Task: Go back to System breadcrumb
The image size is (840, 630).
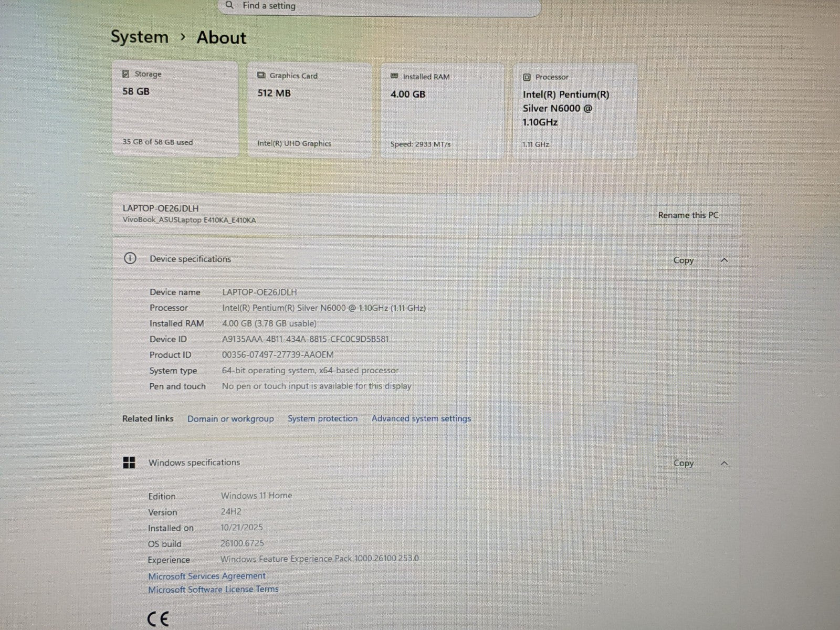Action: coord(140,37)
